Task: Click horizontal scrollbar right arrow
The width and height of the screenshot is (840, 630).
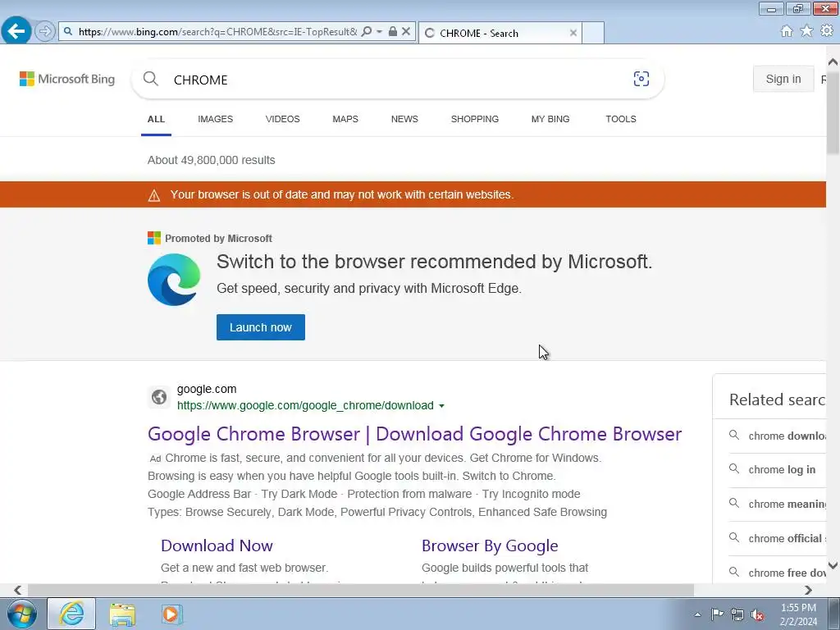Action: tap(808, 590)
